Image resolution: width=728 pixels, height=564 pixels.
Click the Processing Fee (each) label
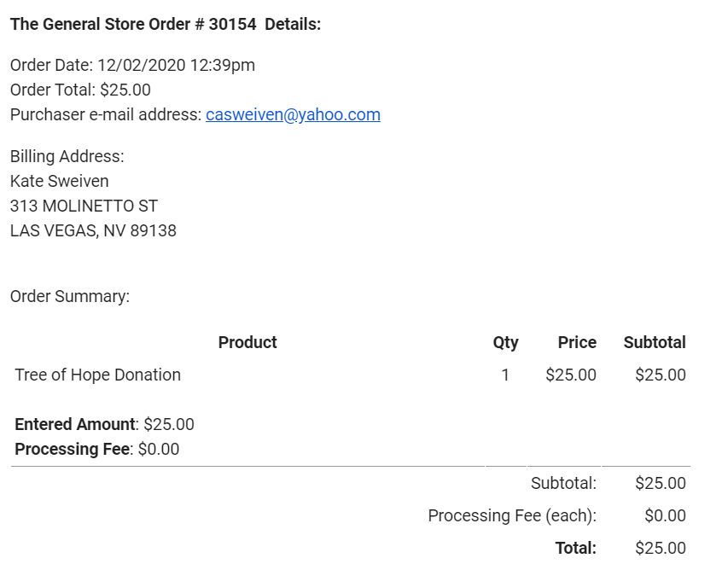(x=512, y=515)
